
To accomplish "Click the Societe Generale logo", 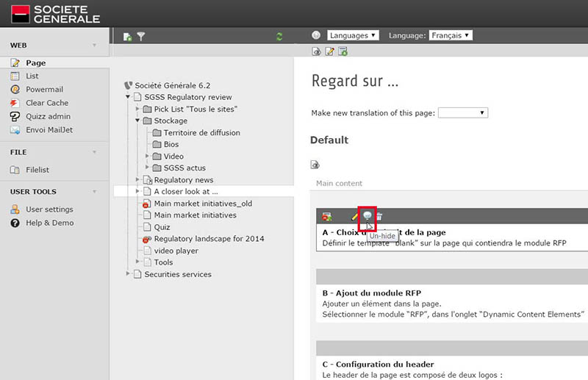I will (56, 14).
